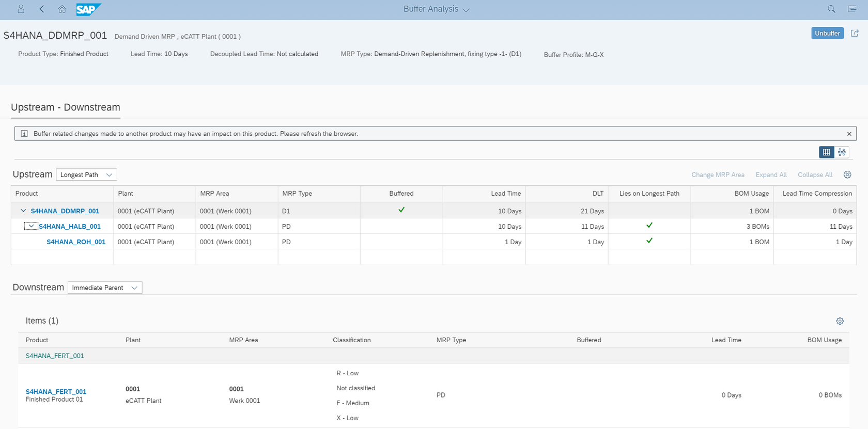The height and width of the screenshot is (429, 868).
Task: Open the home page icon
Action: point(62,9)
